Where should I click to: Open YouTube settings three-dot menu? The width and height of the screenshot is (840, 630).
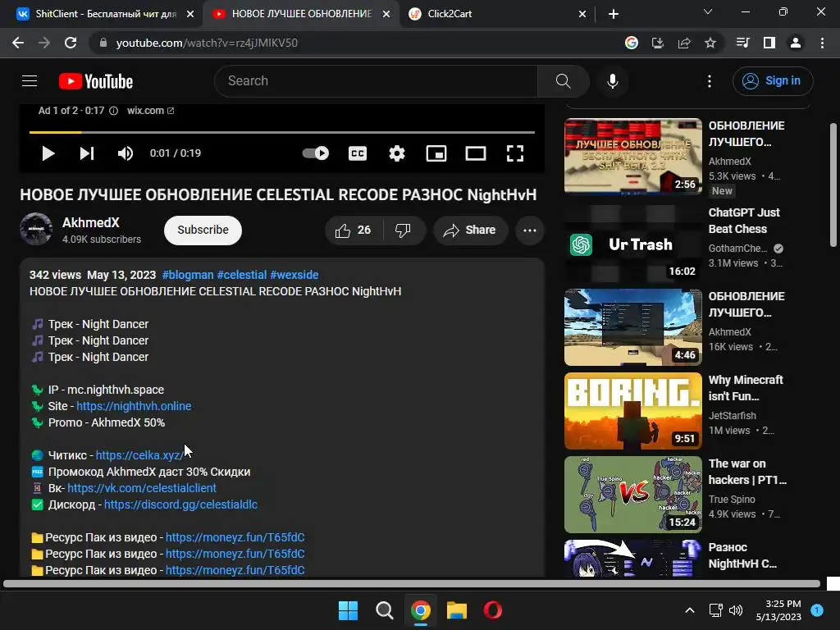tap(710, 81)
